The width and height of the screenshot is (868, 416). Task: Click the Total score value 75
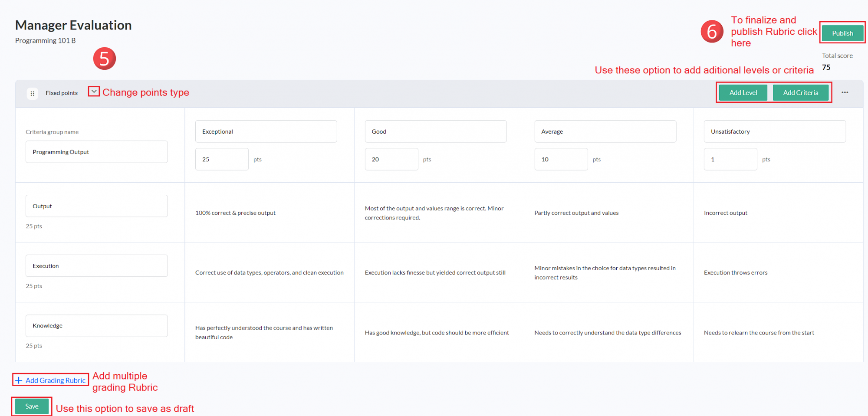pyautogui.click(x=826, y=68)
